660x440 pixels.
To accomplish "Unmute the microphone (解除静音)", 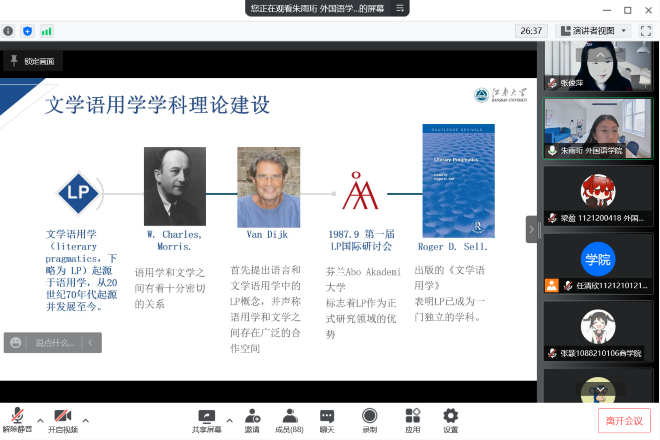I will point(17,418).
